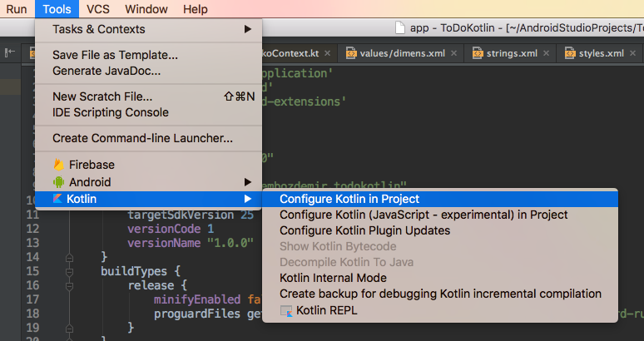Image resolution: width=644 pixels, height=341 pixels.
Task: Collapse the release block fold at line 16
Action: (69, 286)
